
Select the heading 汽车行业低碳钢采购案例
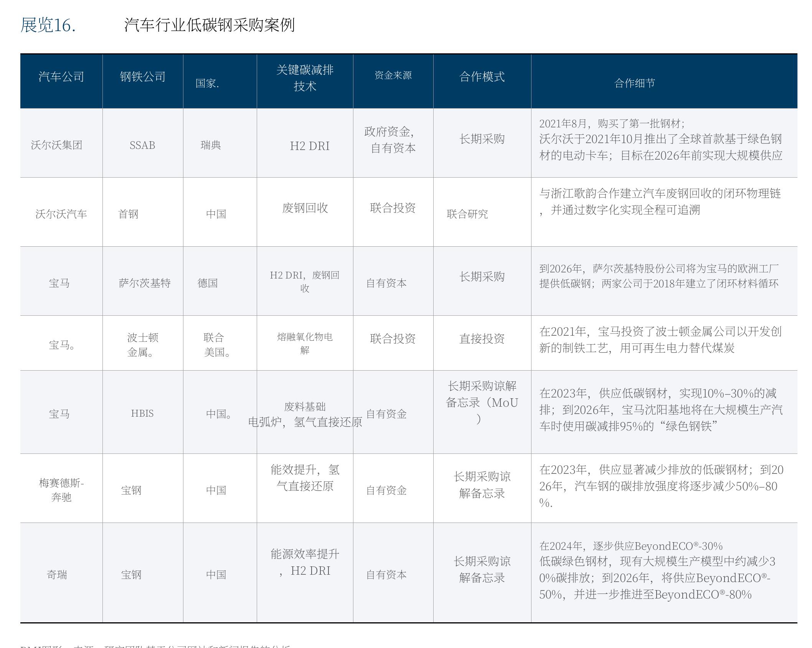(x=210, y=25)
